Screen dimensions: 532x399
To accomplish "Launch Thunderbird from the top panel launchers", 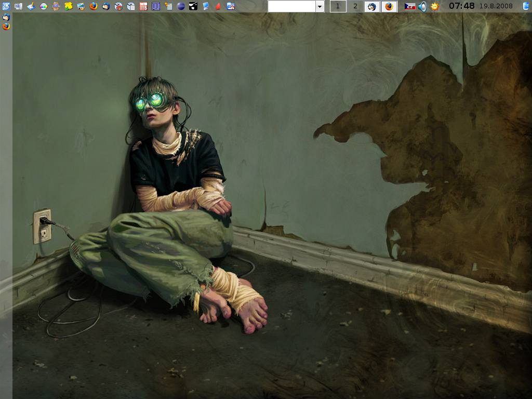I will 106,6.
